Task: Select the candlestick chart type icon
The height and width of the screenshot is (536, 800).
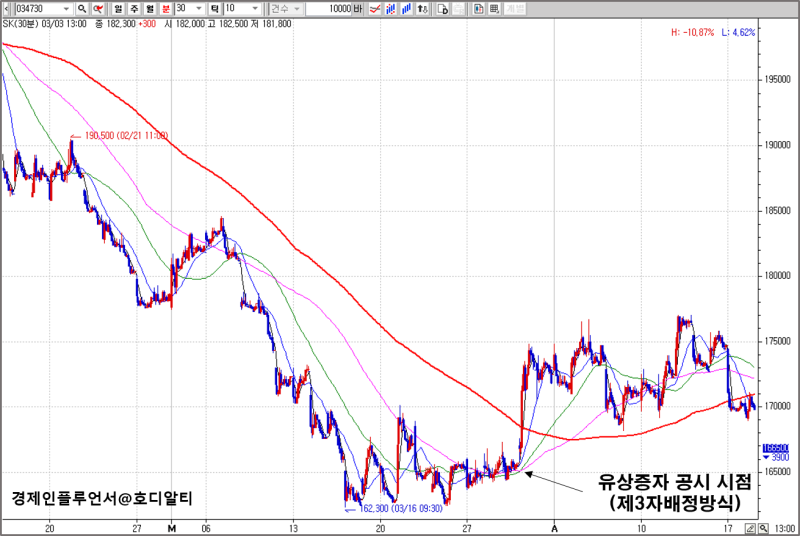Action: click(x=391, y=9)
